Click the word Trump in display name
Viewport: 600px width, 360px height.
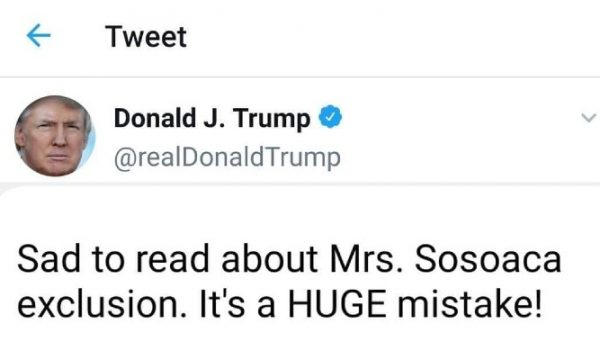coord(271,119)
